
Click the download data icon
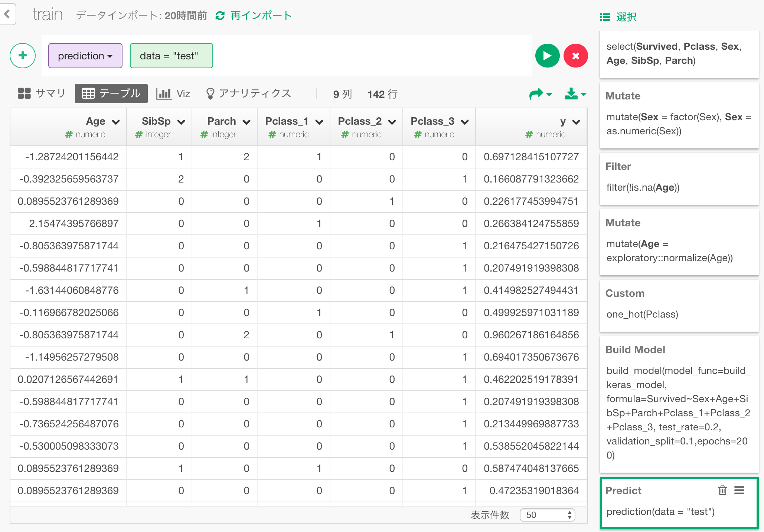[x=572, y=94]
